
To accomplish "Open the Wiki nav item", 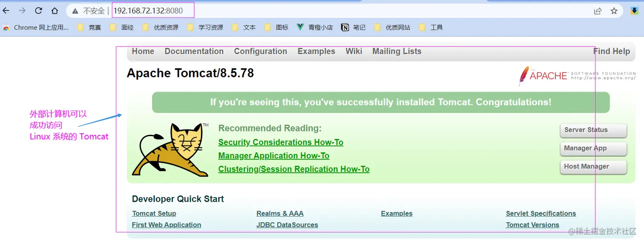I will (x=354, y=51).
